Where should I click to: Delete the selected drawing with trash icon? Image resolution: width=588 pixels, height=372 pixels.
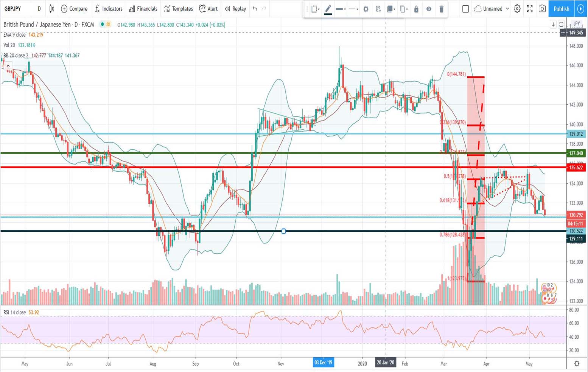click(441, 9)
